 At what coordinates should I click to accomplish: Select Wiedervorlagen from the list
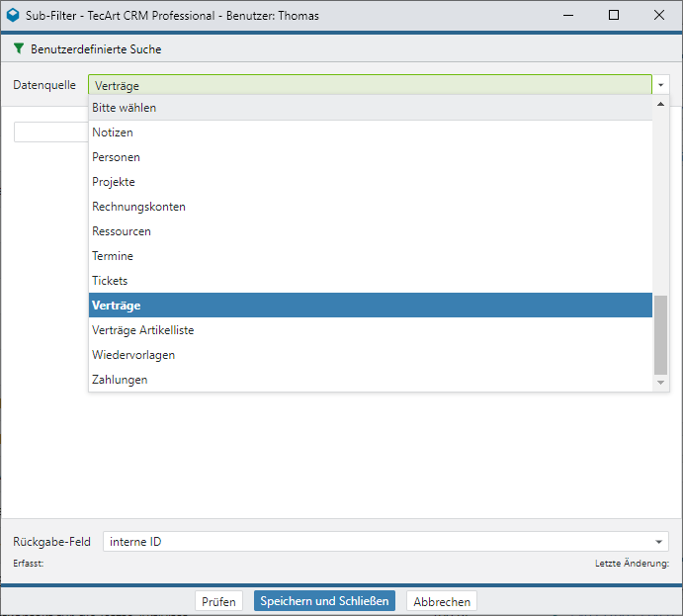pos(133,355)
